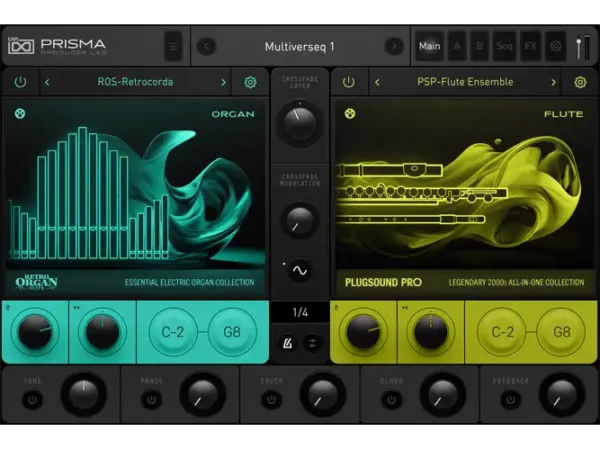Open ROS-Retrocorda layer settings gear
The height and width of the screenshot is (450, 600).
coord(250,82)
